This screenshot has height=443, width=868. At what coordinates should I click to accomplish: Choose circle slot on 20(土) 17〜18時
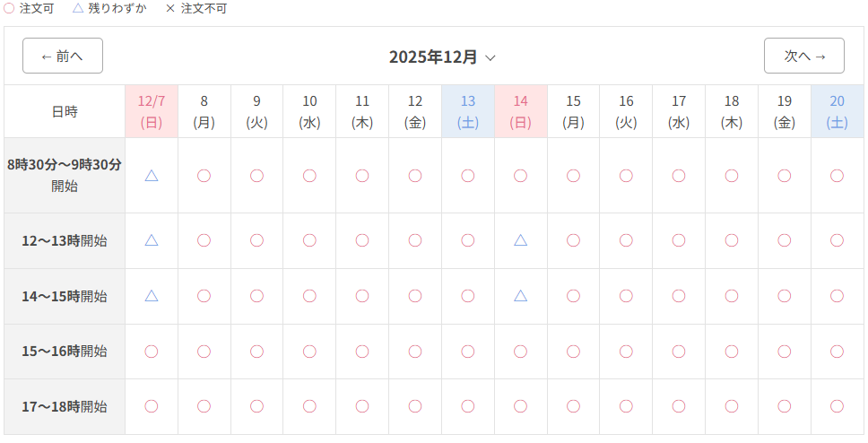click(838, 406)
